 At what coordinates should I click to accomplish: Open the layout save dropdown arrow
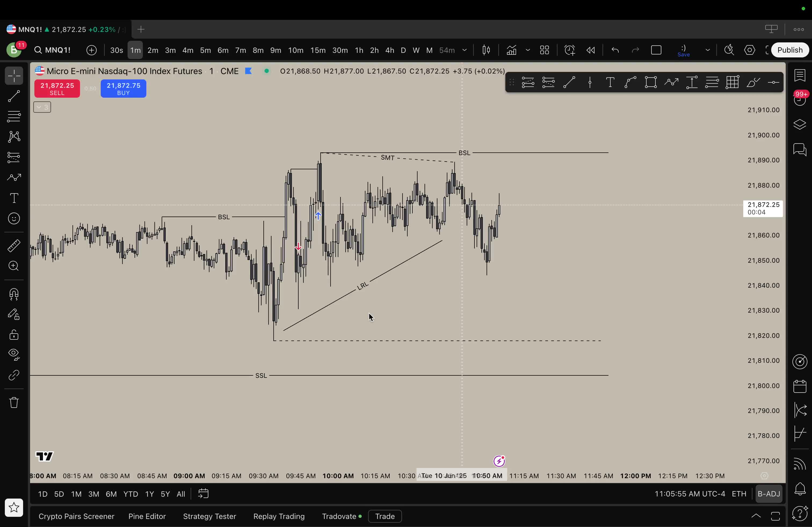(x=708, y=50)
